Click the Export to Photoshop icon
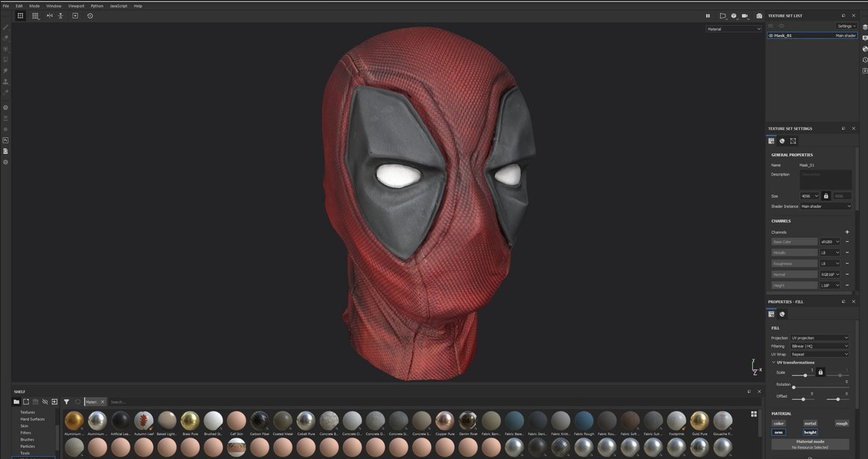Screen dimensions: 868x459 6,140
